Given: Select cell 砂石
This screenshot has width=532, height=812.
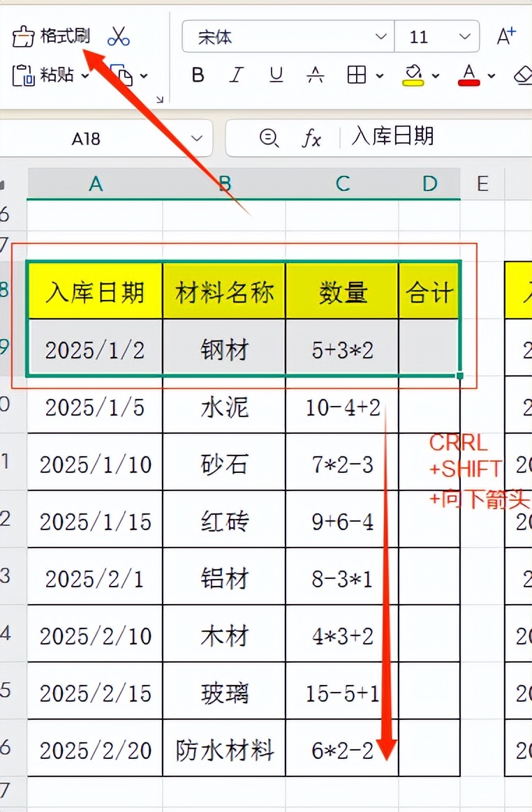Looking at the screenshot, I should [224, 463].
